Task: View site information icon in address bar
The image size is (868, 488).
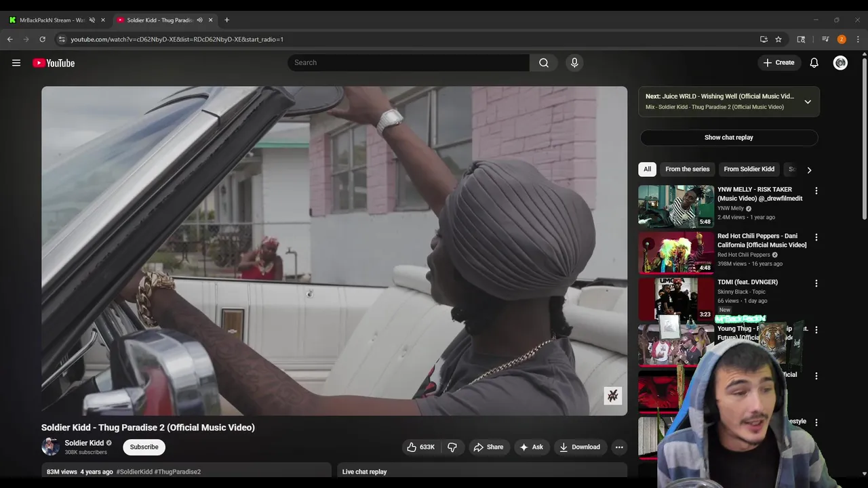Action: 62,39
